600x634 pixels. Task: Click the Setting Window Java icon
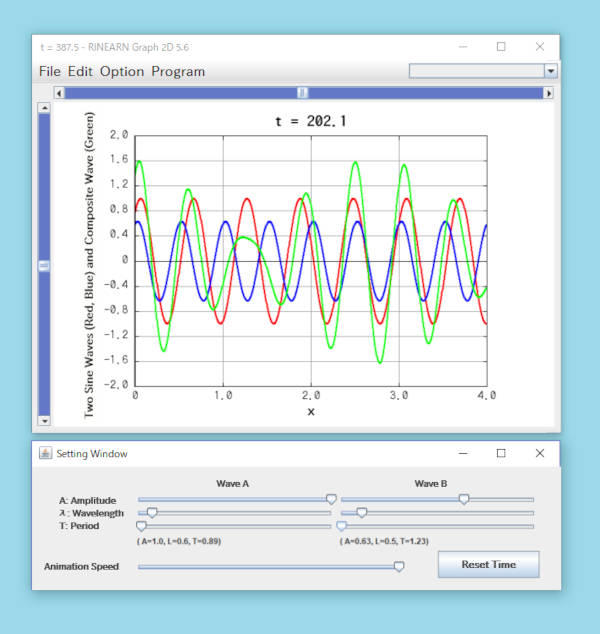[x=45, y=453]
